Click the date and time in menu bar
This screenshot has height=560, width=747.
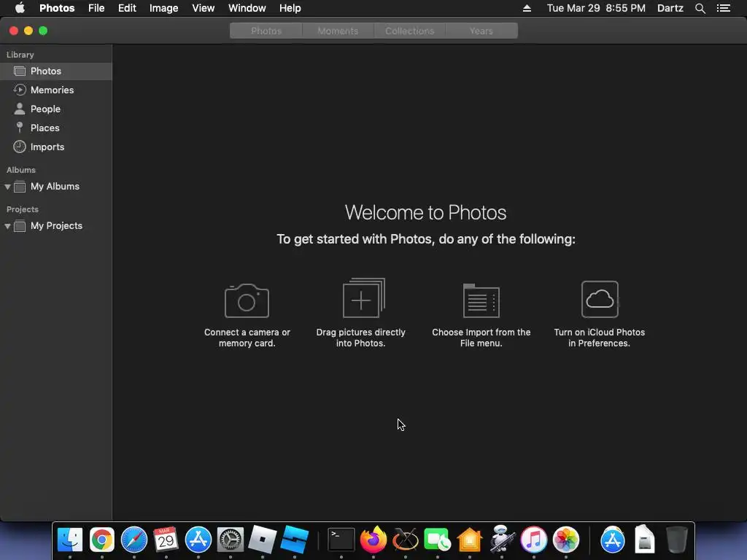click(x=596, y=8)
